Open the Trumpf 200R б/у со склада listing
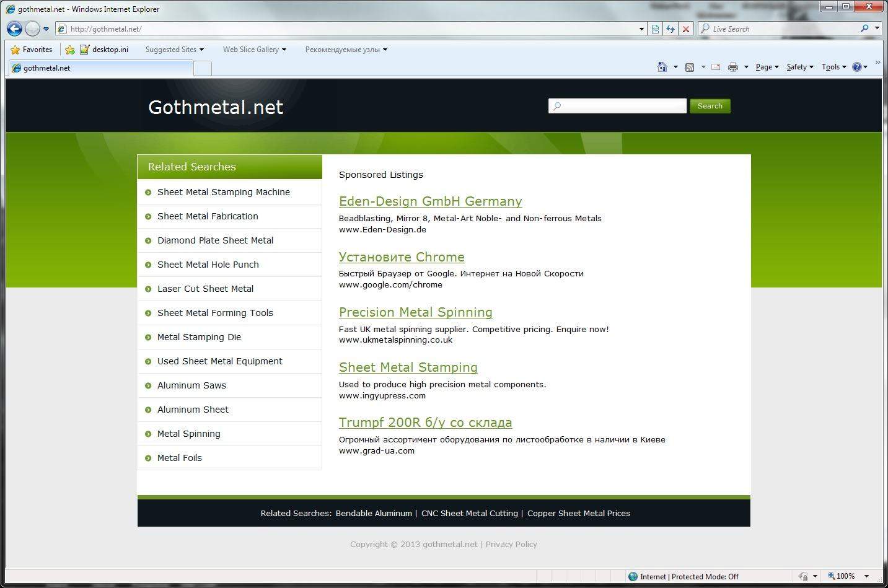This screenshot has width=888, height=588. pyautogui.click(x=425, y=423)
